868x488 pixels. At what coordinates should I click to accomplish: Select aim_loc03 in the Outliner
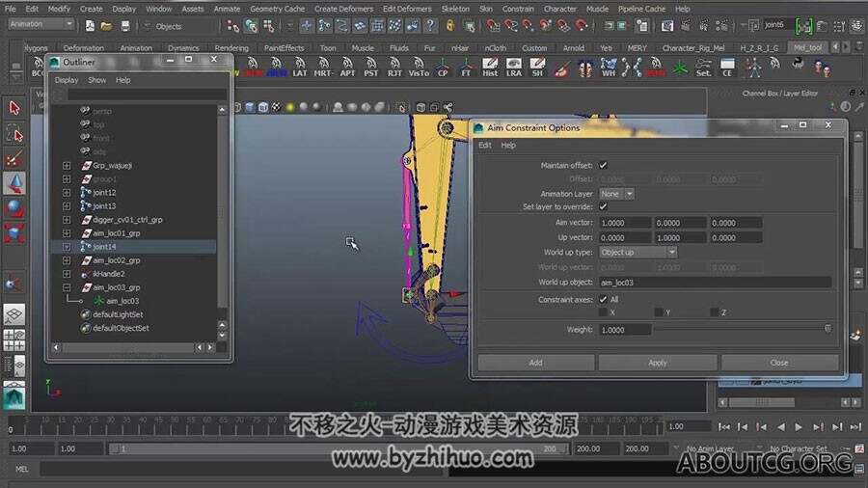[x=122, y=301]
